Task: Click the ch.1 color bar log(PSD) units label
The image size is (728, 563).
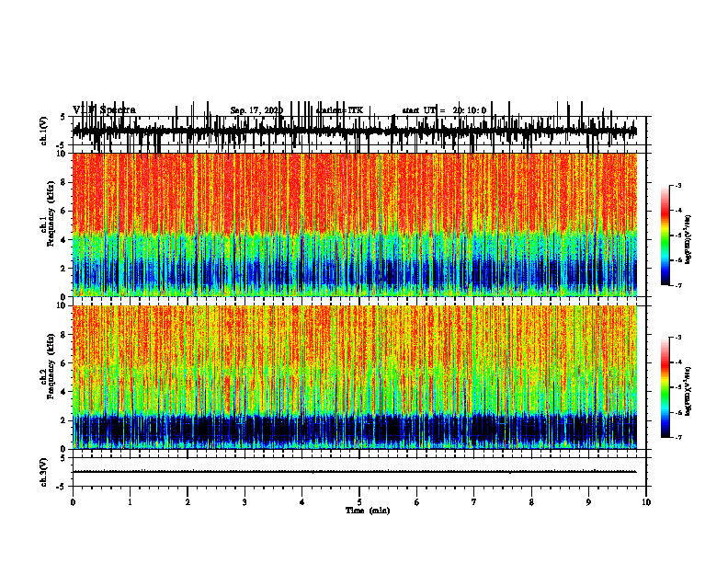Action: (688, 239)
